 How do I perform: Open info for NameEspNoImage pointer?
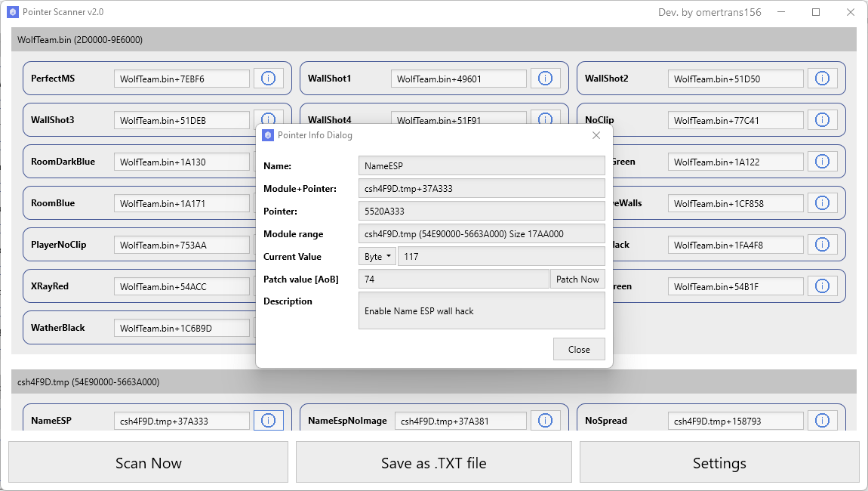pos(545,421)
